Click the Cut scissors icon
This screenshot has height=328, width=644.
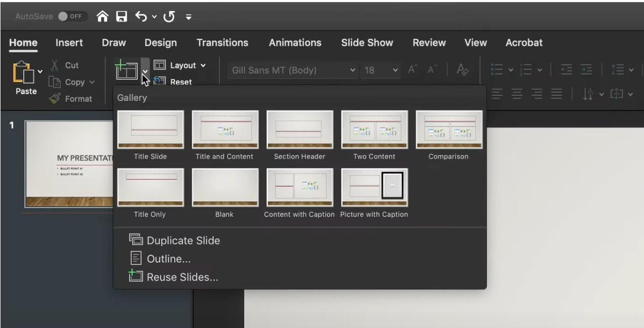click(x=55, y=65)
